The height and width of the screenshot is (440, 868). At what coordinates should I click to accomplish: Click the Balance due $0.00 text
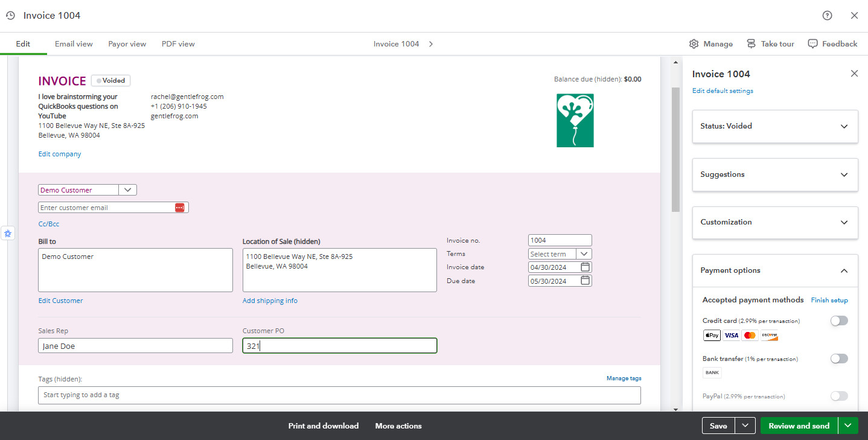pos(598,79)
